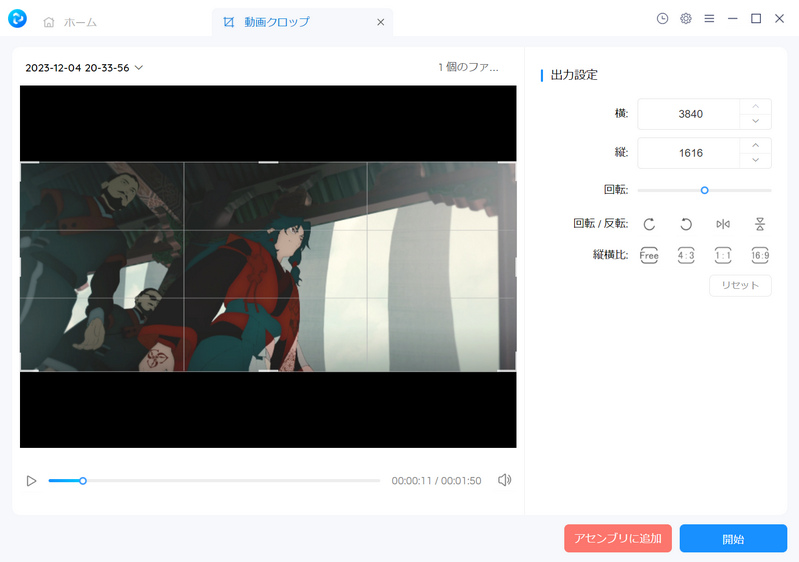The image size is (799, 562).
Task: Select Free aspect ratio
Action: point(649,255)
